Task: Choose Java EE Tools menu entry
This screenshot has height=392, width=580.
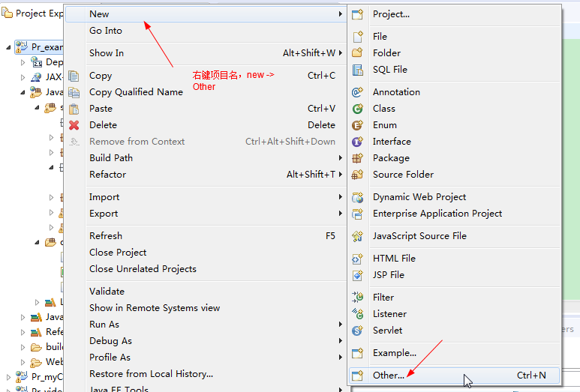Action: [206, 388]
